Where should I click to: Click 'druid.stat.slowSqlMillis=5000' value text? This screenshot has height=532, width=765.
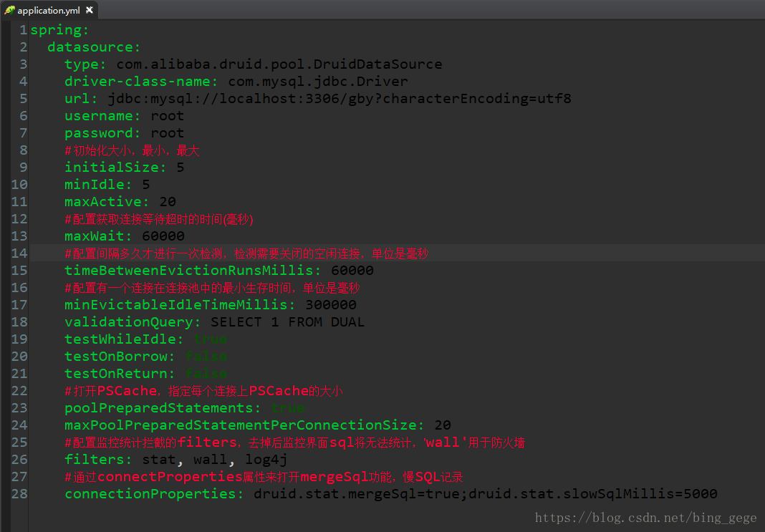point(593,494)
